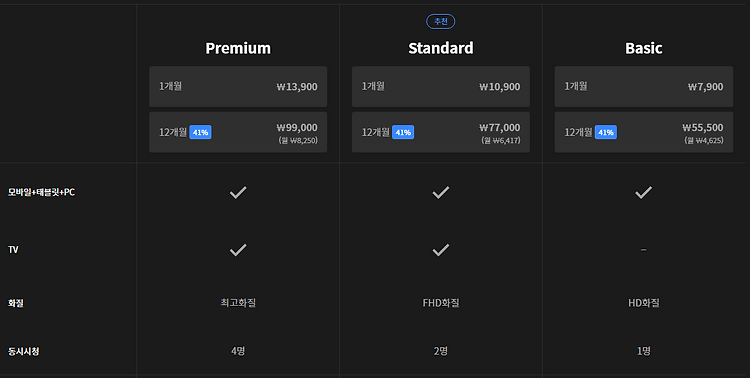Pick Basic 12개월 ₩55,500 plan

coord(643,132)
